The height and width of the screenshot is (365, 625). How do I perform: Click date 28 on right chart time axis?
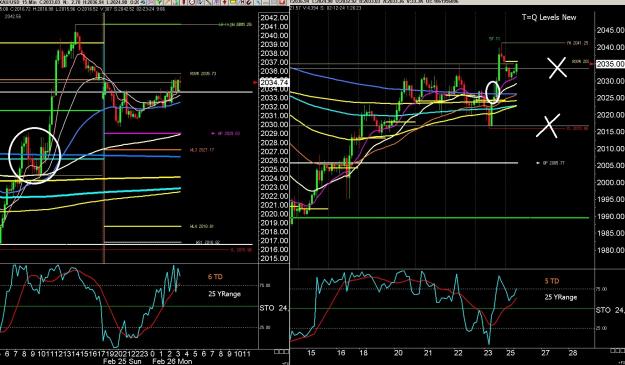(573, 353)
